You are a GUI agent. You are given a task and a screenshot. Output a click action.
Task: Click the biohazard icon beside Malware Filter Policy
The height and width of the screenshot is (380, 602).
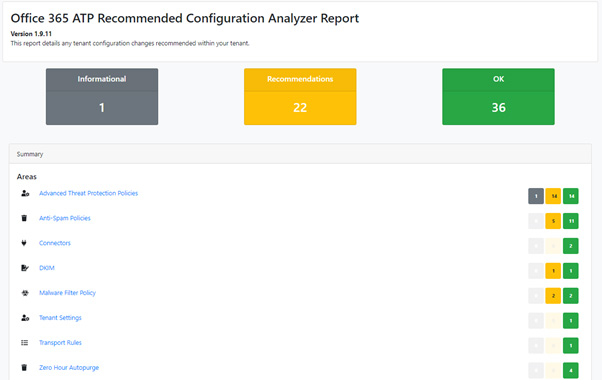click(x=25, y=293)
